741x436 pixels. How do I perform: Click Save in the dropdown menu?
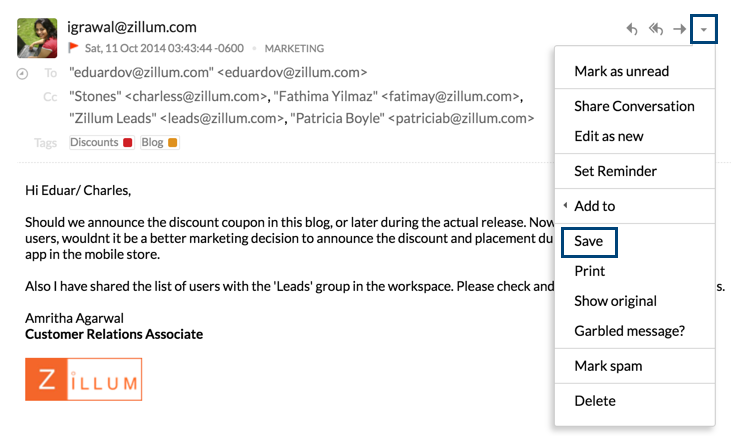tap(589, 242)
